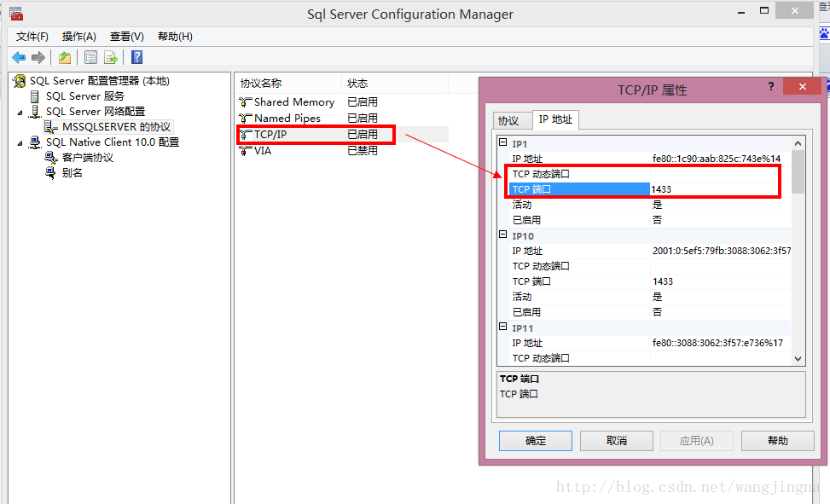Click the up-one-level folder toolbar icon
Image resolution: width=830 pixels, height=504 pixels.
[65, 58]
